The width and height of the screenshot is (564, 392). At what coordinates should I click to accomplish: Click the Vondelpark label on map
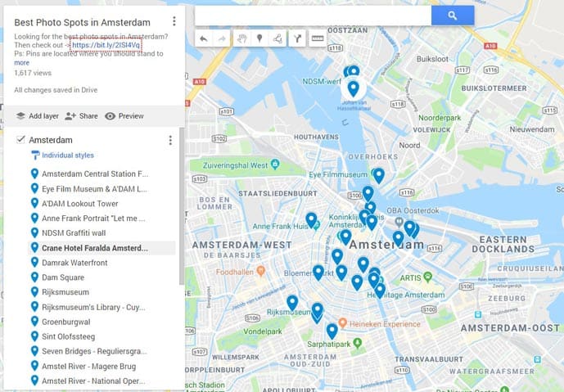pos(263,331)
